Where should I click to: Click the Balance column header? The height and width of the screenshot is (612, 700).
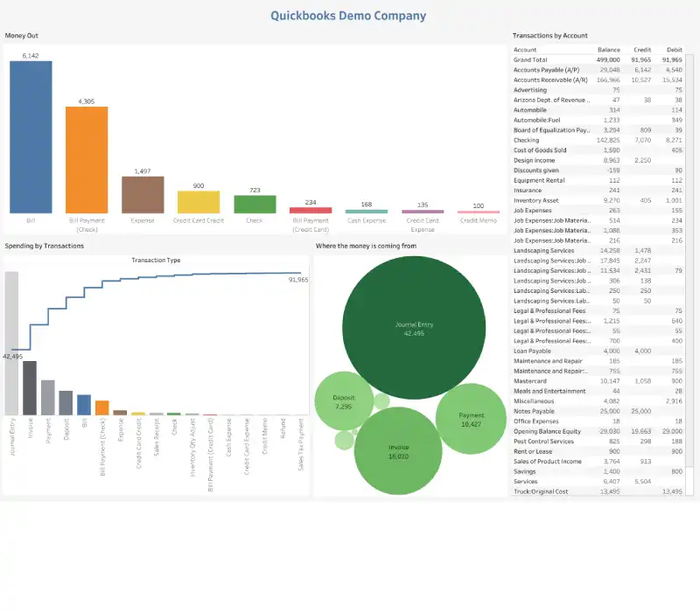click(x=609, y=49)
